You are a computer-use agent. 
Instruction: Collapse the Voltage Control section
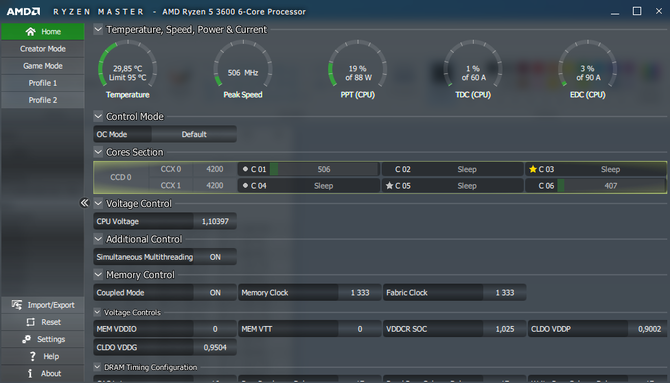(x=98, y=203)
